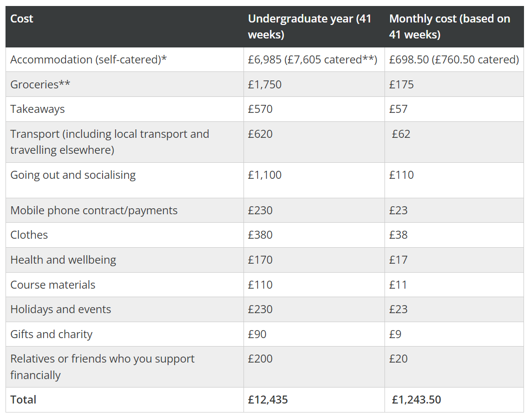Screen dimensions: 530x420
Task: Select "Going out and socialising" label
Action: coord(73,175)
